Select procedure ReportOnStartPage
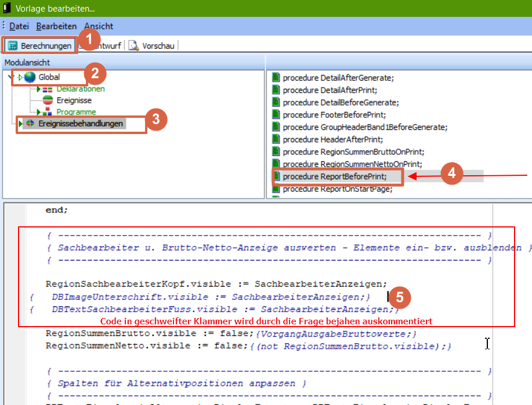The height and width of the screenshot is (405, 532). (x=338, y=189)
